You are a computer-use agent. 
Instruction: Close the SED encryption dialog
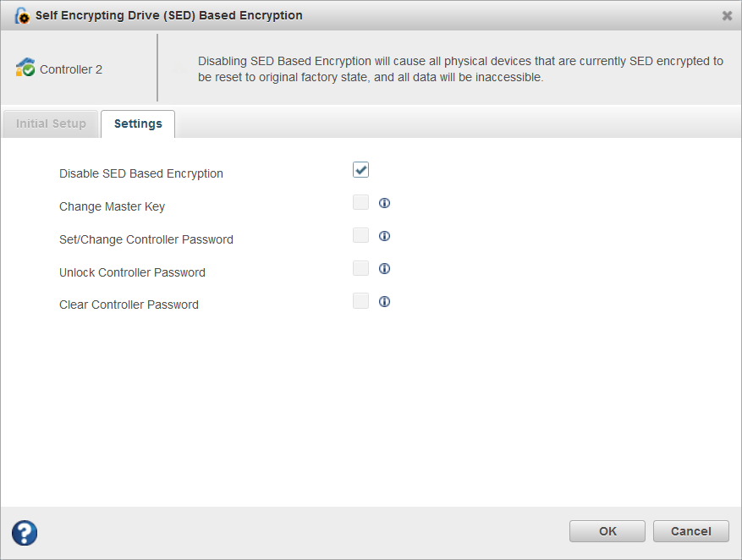coord(726,15)
